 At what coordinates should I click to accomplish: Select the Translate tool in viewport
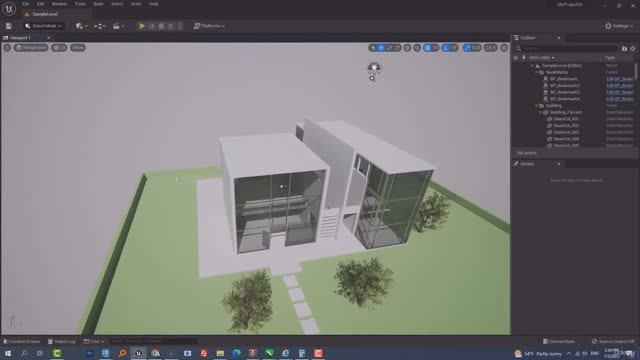381,48
